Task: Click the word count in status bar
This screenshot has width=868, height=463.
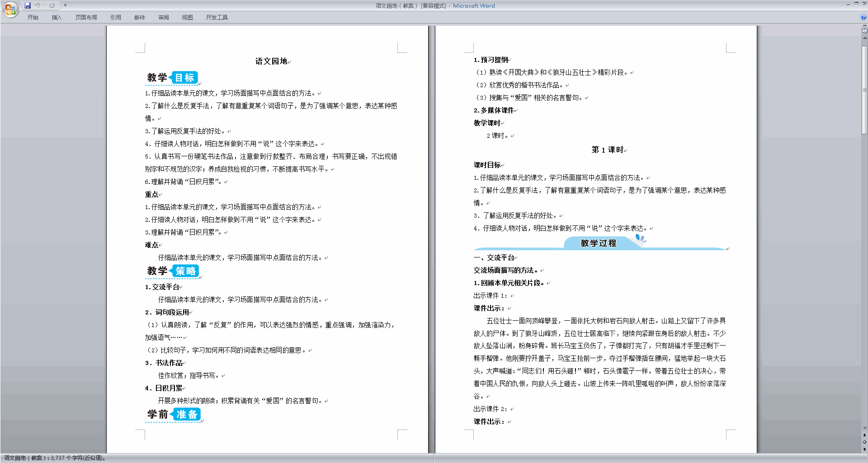Action: click(55, 458)
